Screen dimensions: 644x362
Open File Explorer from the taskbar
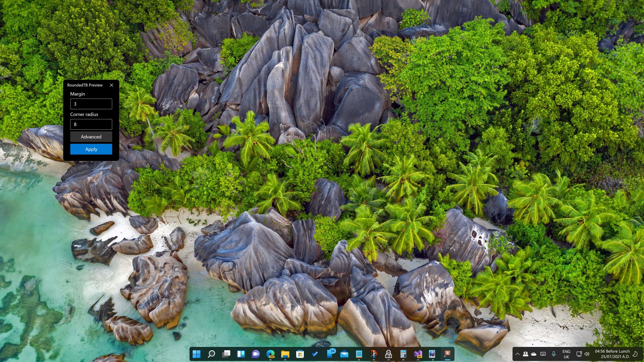285,354
